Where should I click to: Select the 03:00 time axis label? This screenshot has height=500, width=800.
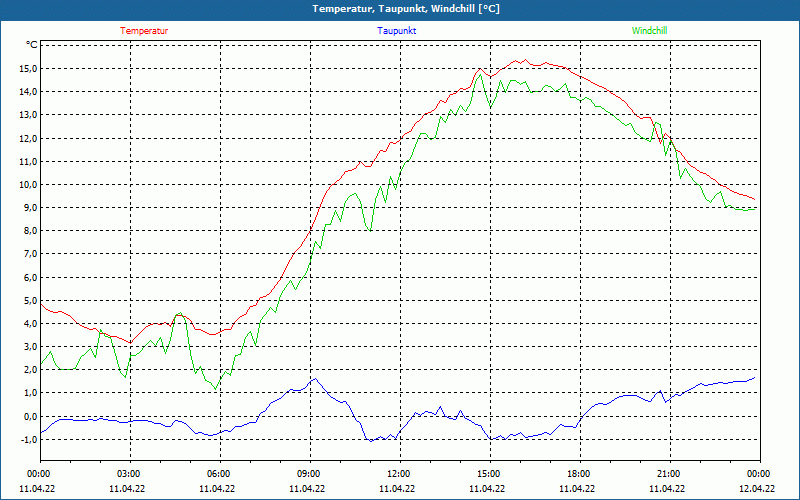pos(128,474)
